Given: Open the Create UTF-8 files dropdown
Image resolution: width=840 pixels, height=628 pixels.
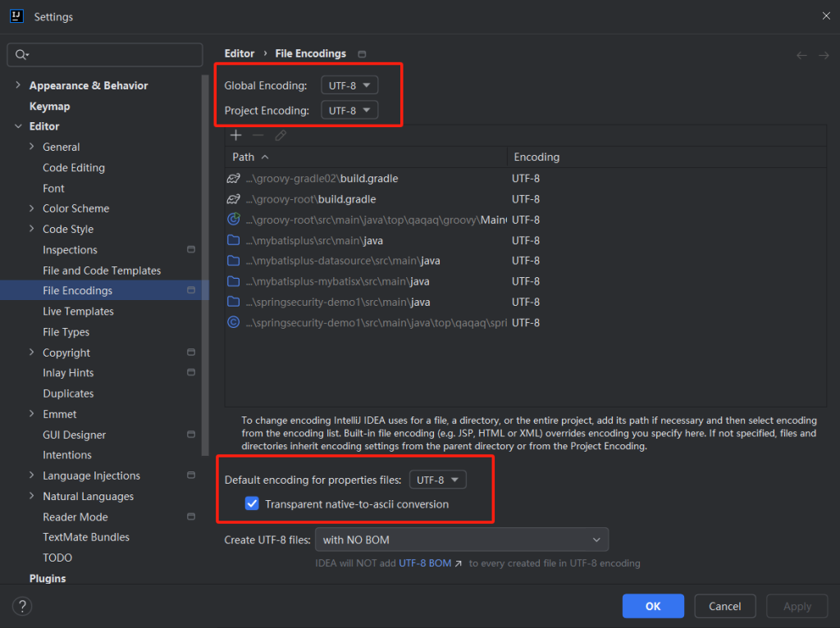Looking at the screenshot, I should 462,539.
